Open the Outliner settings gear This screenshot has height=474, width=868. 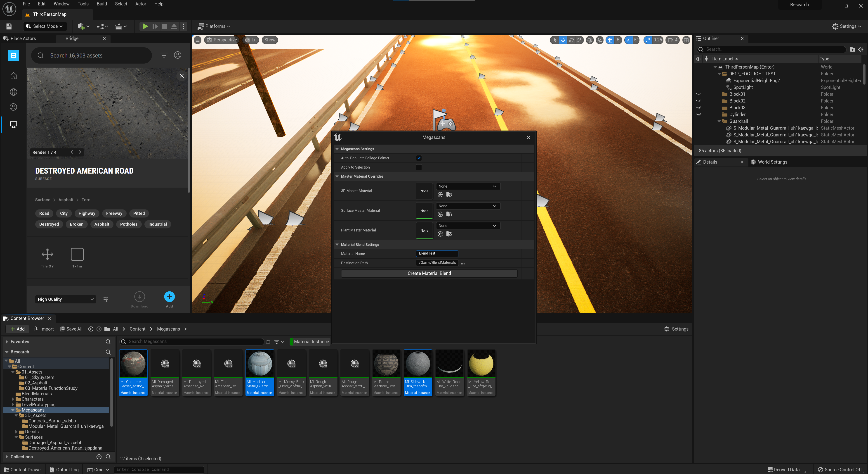pos(861,49)
